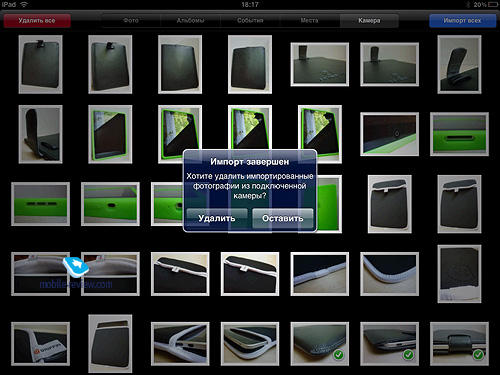The height and width of the screenshot is (375, 500).
Task: Tap the battery indicator icon
Action: [x=493, y=5]
